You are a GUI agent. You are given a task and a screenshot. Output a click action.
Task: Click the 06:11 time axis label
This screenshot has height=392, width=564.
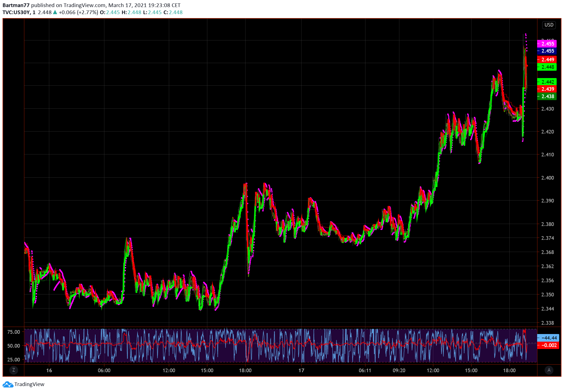point(365,371)
